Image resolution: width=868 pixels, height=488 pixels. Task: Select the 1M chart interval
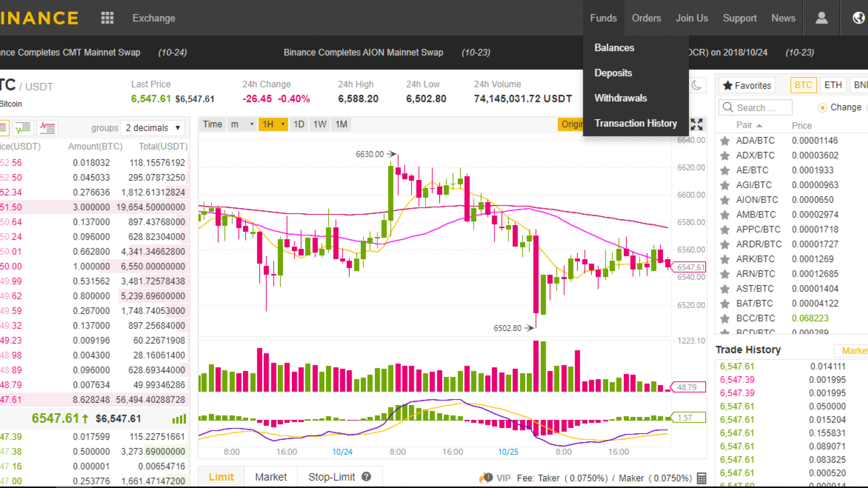(x=341, y=124)
